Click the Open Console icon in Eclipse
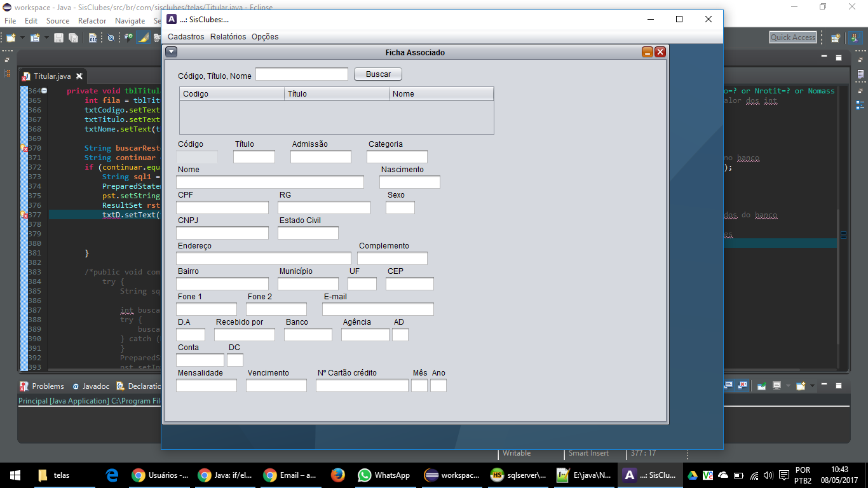Image resolution: width=868 pixels, height=488 pixels. click(801, 386)
